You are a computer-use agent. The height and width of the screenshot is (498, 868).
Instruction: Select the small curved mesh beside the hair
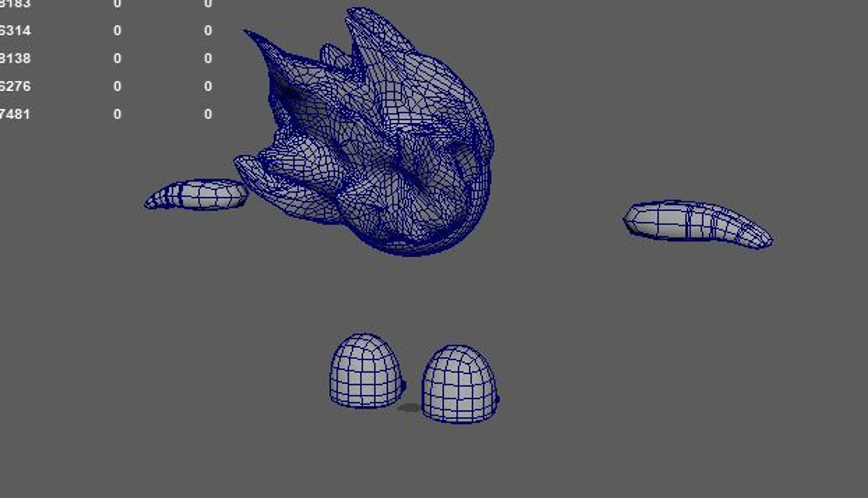196,195
